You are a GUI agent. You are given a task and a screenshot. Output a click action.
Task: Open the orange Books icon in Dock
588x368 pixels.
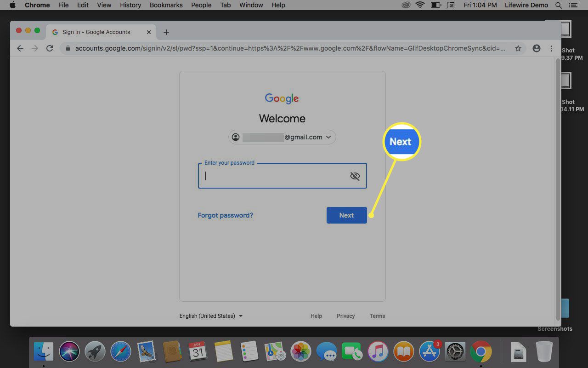(x=404, y=352)
